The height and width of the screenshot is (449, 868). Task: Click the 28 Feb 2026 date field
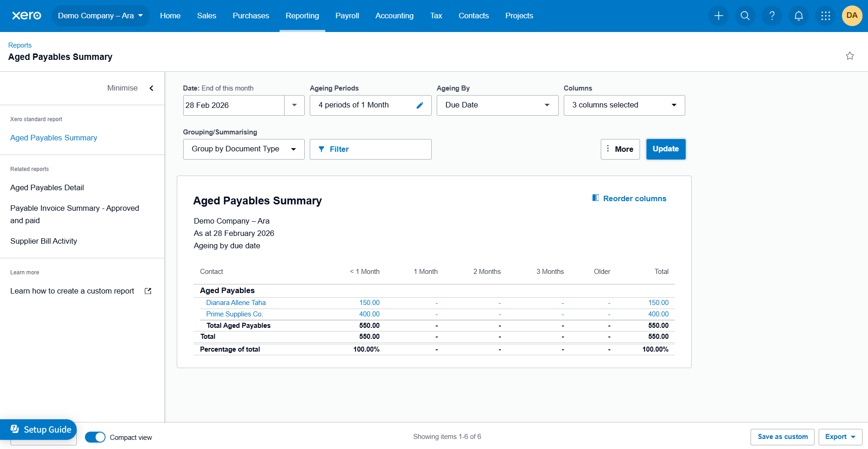pyautogui.click(x=233, y=105)
